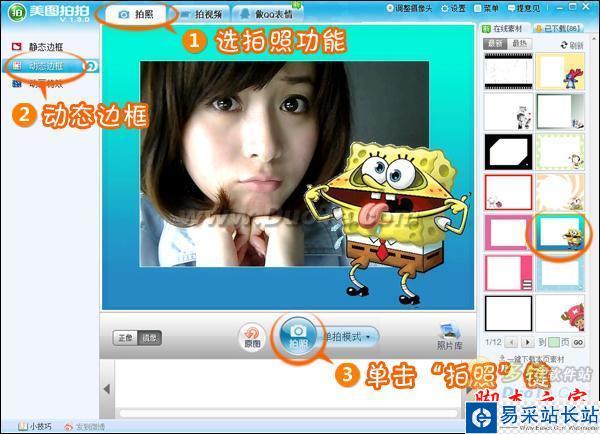This screenshot has width=600, height=434.
Task: Open the 菜单 menu in title bar
Action: 486,8
